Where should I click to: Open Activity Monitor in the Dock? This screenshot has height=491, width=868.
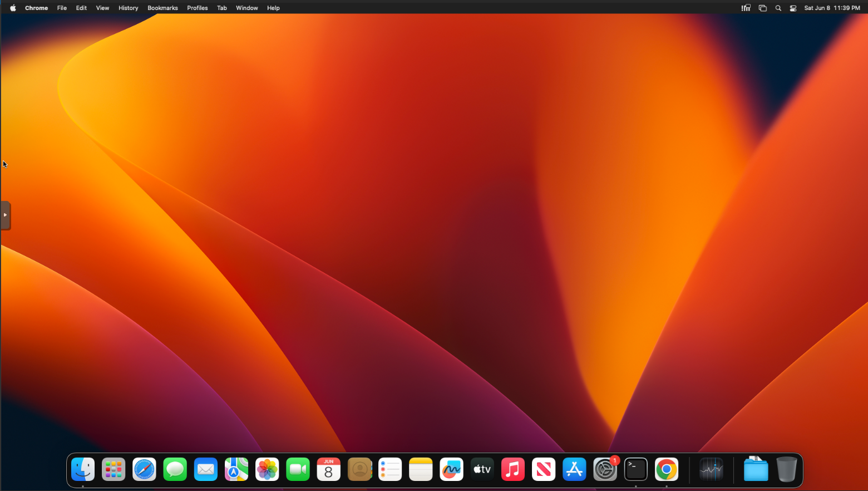tap(711, 469)
